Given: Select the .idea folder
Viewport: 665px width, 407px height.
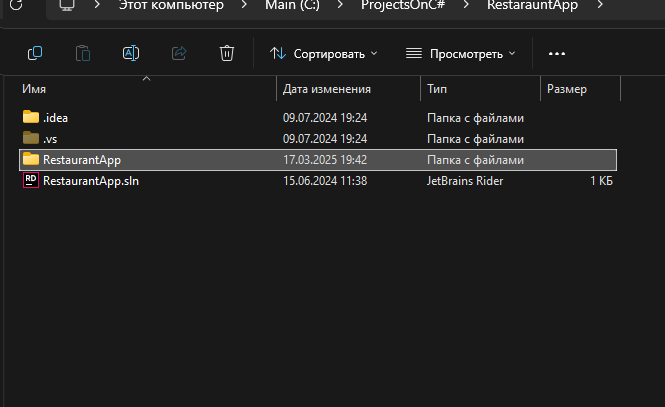Looking at the screenshot, I should [56, 117].
